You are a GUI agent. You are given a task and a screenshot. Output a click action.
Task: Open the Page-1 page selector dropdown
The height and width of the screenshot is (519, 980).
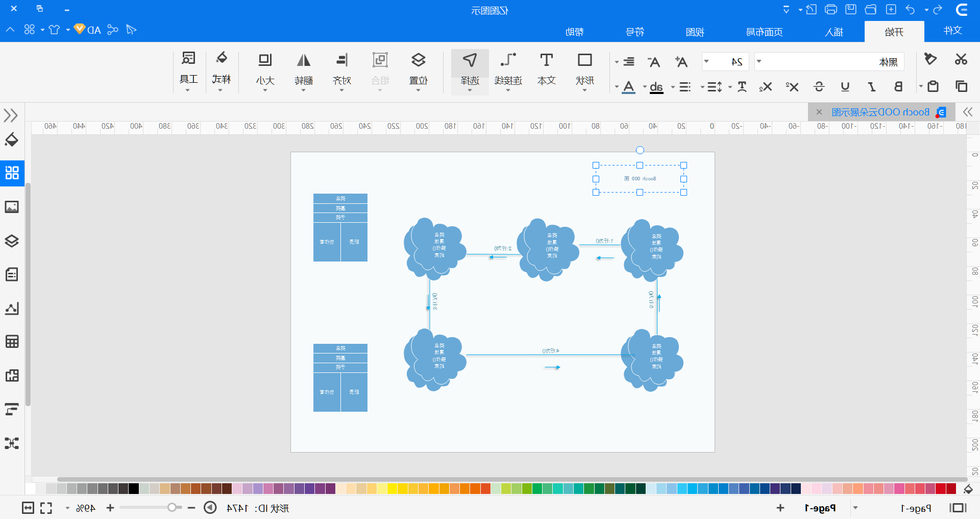coord(855,508)
